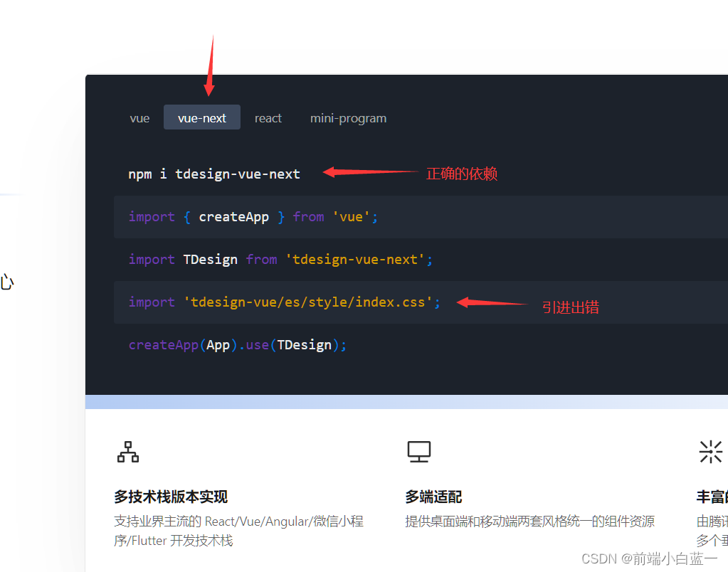The height and width of the screenshot is (572, 728).
Task: Click the createApp(App).use(TDesign) line
Action: [x=237, y=344]
